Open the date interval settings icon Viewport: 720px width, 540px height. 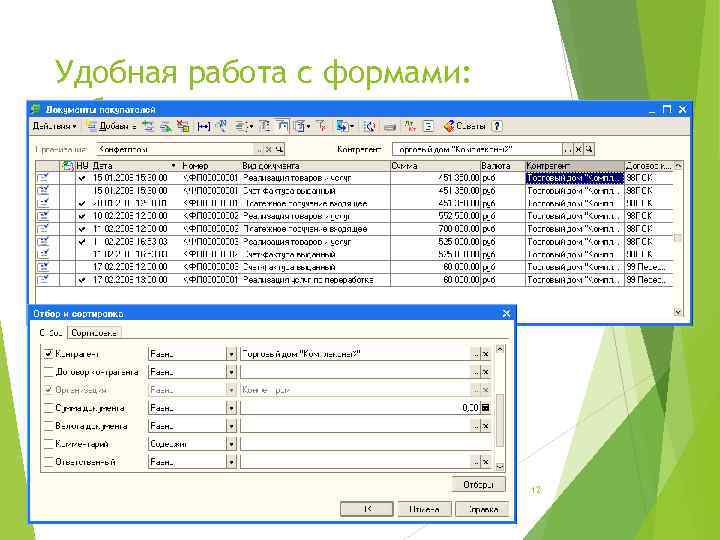[203, 126]
